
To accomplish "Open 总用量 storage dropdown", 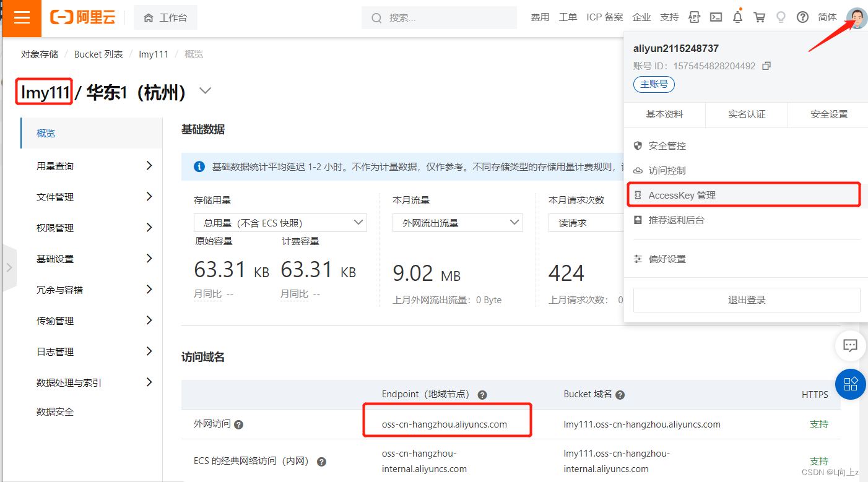I will [x=280, y=223].
